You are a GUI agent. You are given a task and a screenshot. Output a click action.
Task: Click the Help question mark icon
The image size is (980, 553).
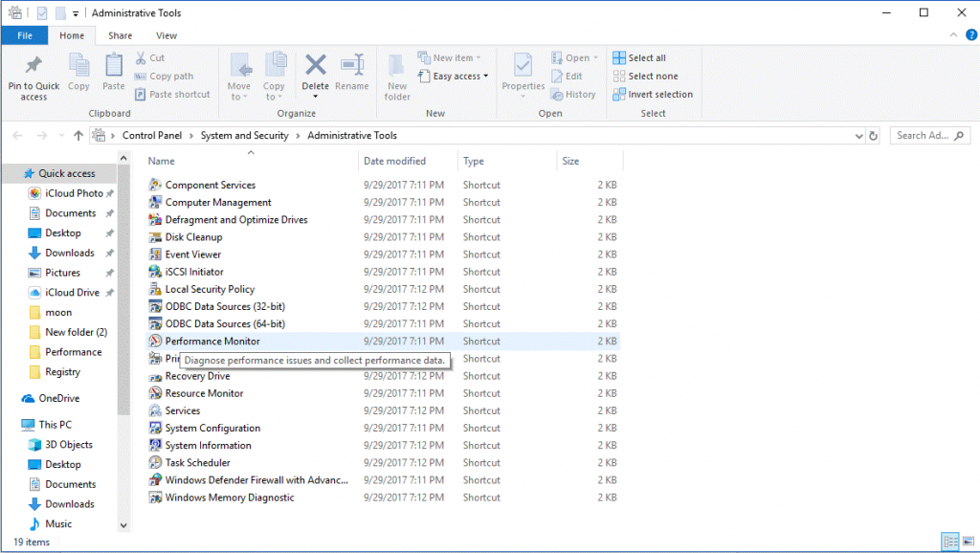pyautogui.click(x=971, y=35)
